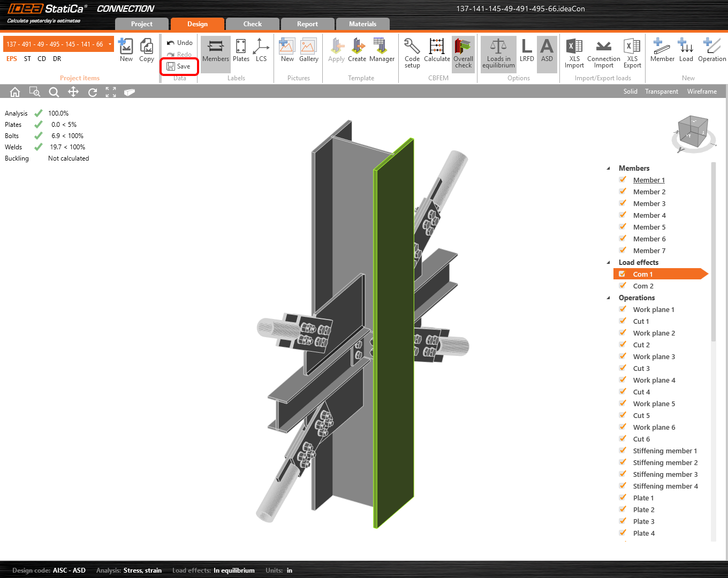Open the Materials tab

362,24
